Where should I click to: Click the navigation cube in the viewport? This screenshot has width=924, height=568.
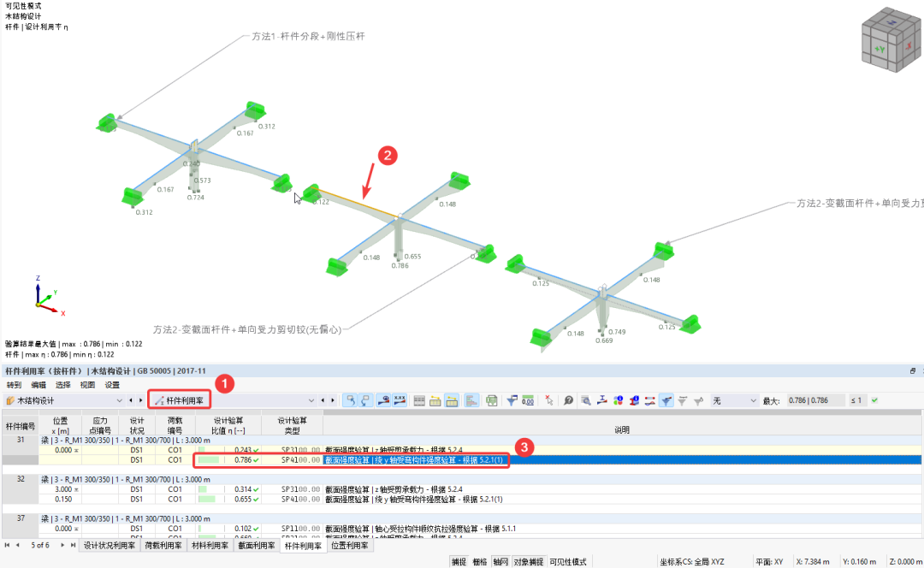coord(891,40)
